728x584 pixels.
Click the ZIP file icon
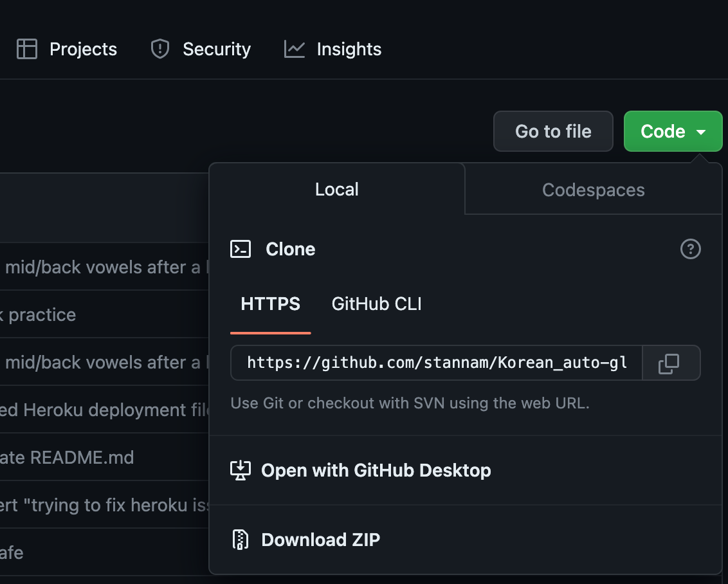[240, 540]
